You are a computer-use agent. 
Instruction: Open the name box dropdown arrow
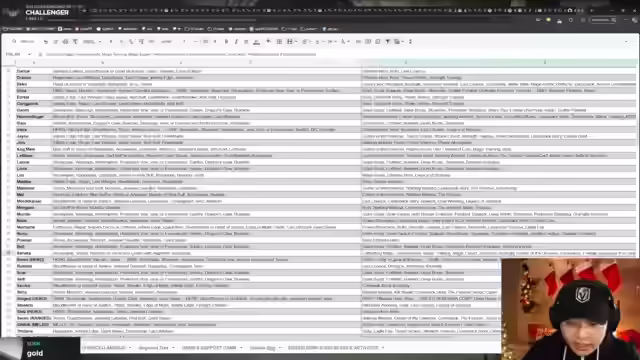[29, 54]
